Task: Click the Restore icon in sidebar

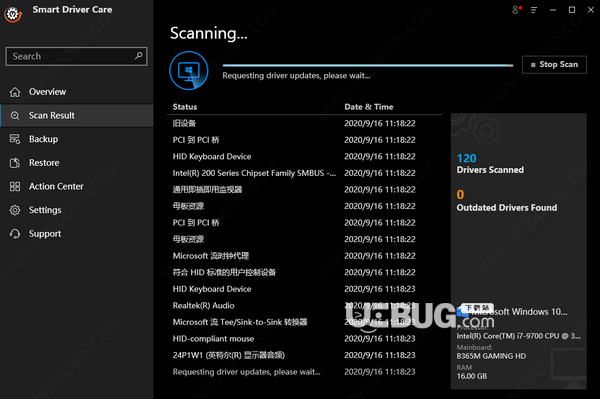Action: [x=15, y=163]
